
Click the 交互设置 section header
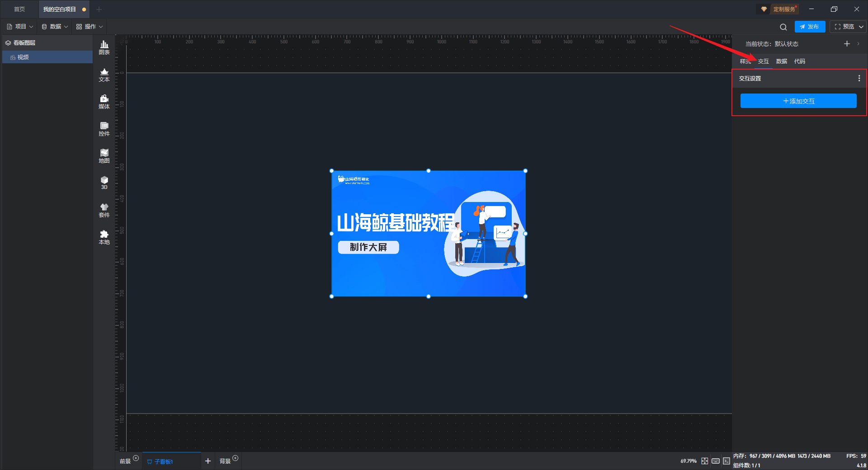point(799,78)
